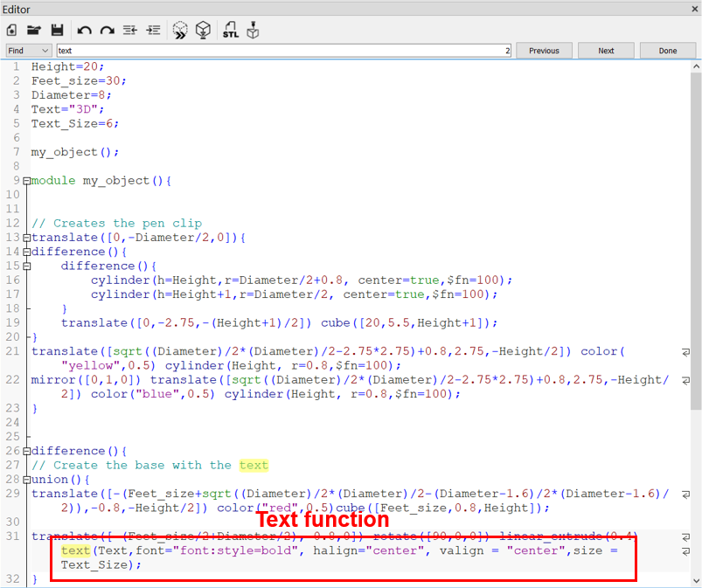The width and height of the screenshot is (702, 588).
Task: Collapse the inner difference fold at line 15
Action: (x=27, y=266)
